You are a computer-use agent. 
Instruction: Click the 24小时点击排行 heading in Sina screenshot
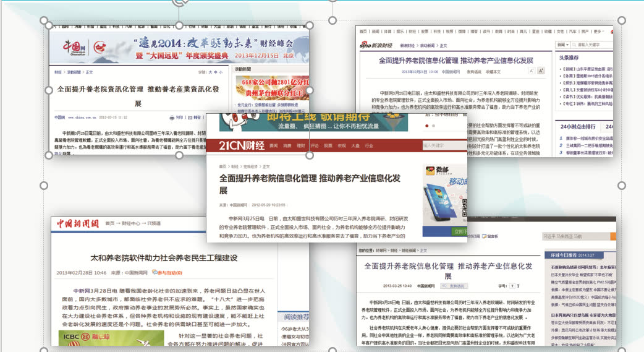(578, 127)
